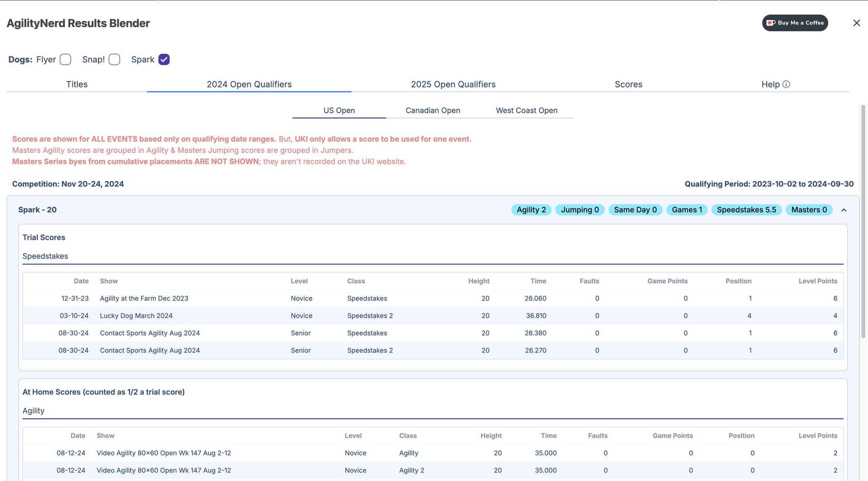The height and width of the screenshot is (481, 868).
Task: Click the Level Points header in Speedstakes table
Action: (818, 281)
